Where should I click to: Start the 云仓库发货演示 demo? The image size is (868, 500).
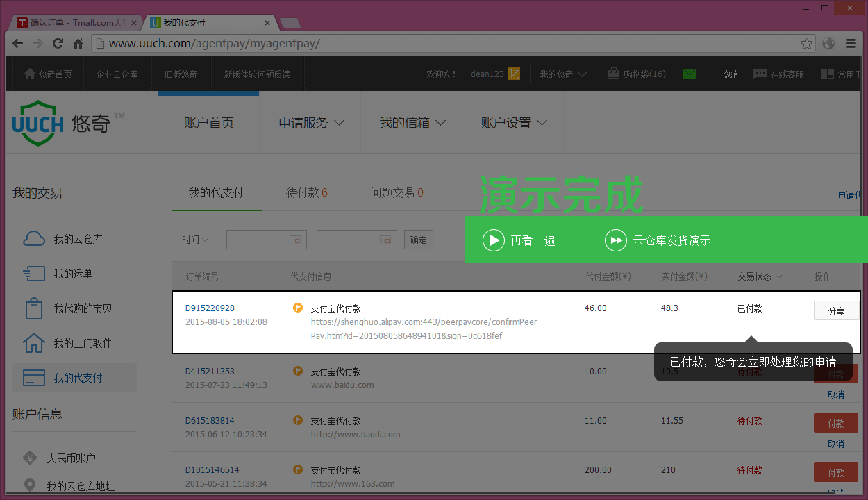(x=658, y=240)
